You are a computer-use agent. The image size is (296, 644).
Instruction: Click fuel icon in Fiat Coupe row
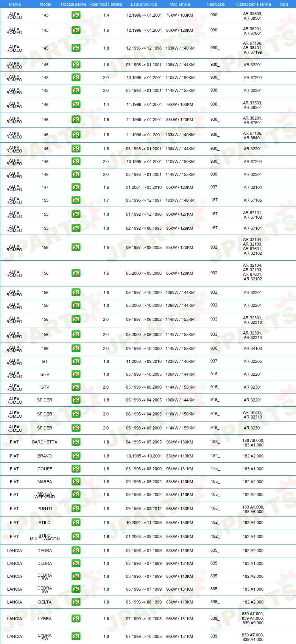[76, 469]
